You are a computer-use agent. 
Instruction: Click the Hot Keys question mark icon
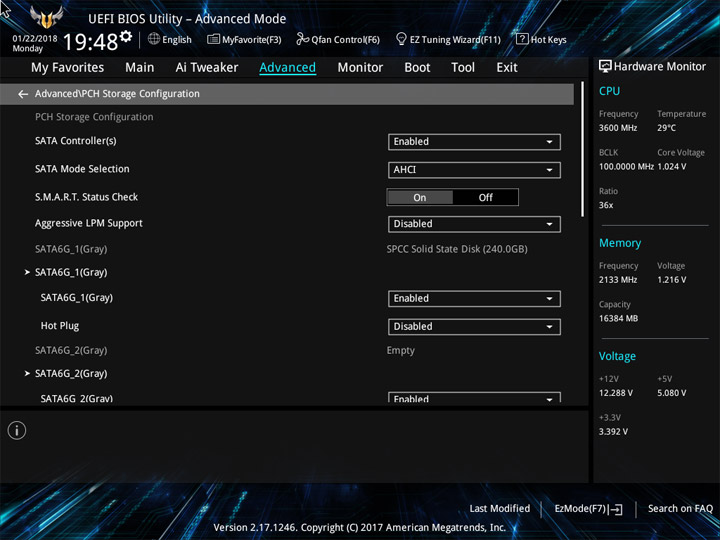pyautogui.click(x=522, y=39)
